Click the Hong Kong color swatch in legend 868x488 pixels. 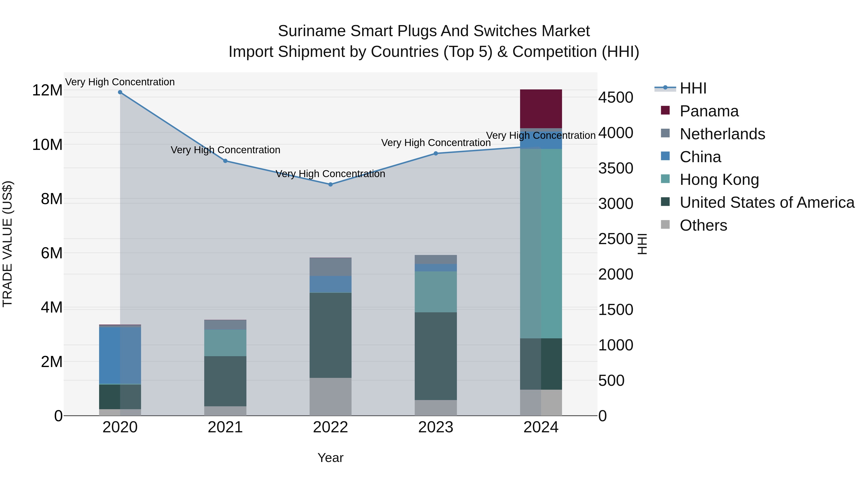665,179
